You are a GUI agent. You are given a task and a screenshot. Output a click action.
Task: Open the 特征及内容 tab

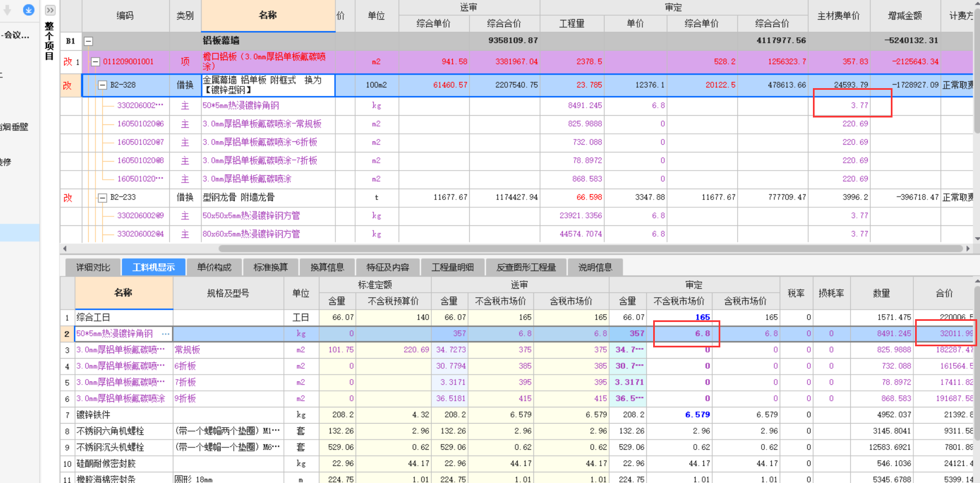pyautogui.click(x=388, y=267)
